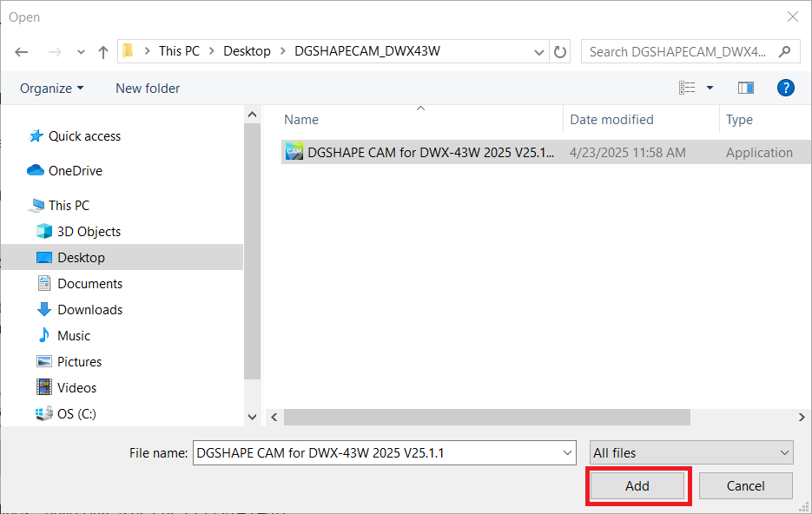Open the Music folder
The width and height of the screenshot is (812, 514).
[74, 336]
